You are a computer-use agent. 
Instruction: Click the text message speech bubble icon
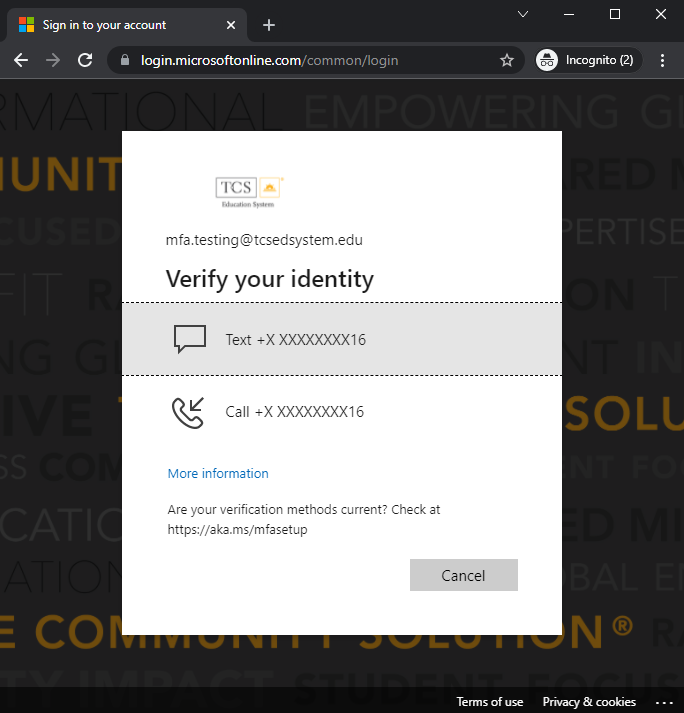tap(189, 339)
